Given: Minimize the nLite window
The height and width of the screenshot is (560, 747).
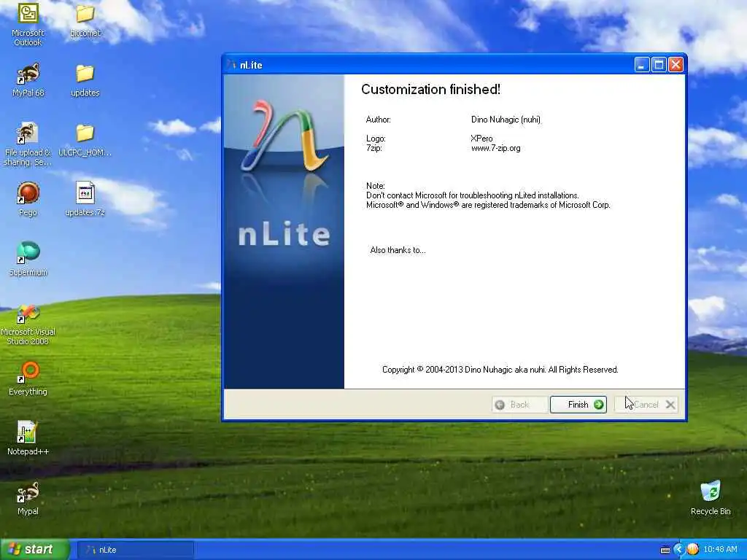Looking at the screenshot, I should click(642, 65).
